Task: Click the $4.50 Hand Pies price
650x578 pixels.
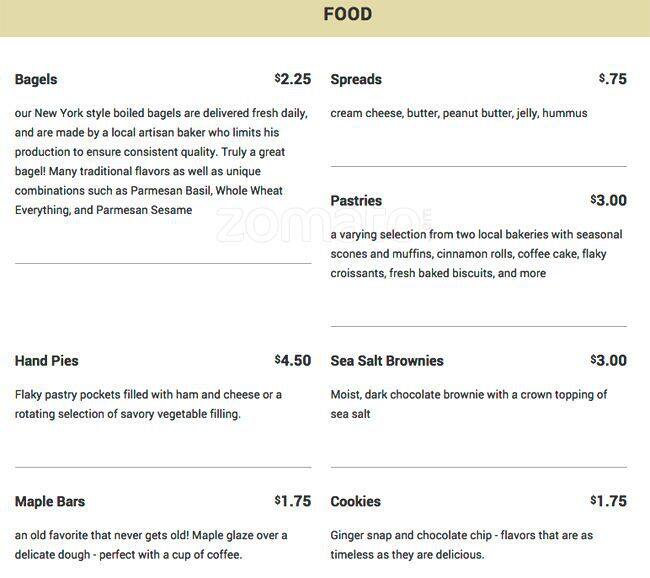Action: (293, 360)
